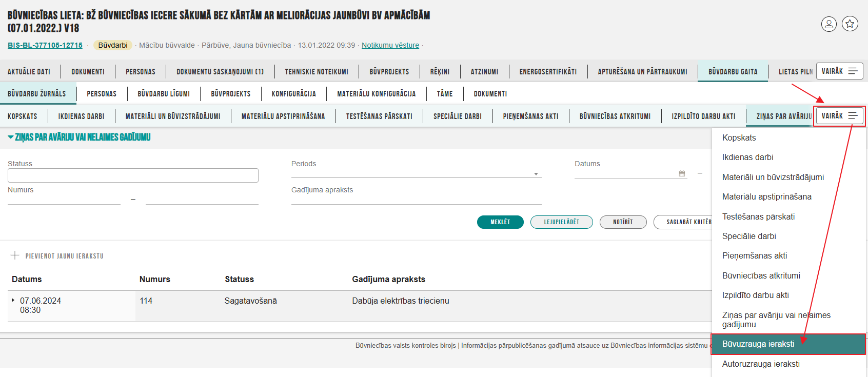Open Materiālu apstiprināšana journal tab
868x377 pixels.
point(283,116)
